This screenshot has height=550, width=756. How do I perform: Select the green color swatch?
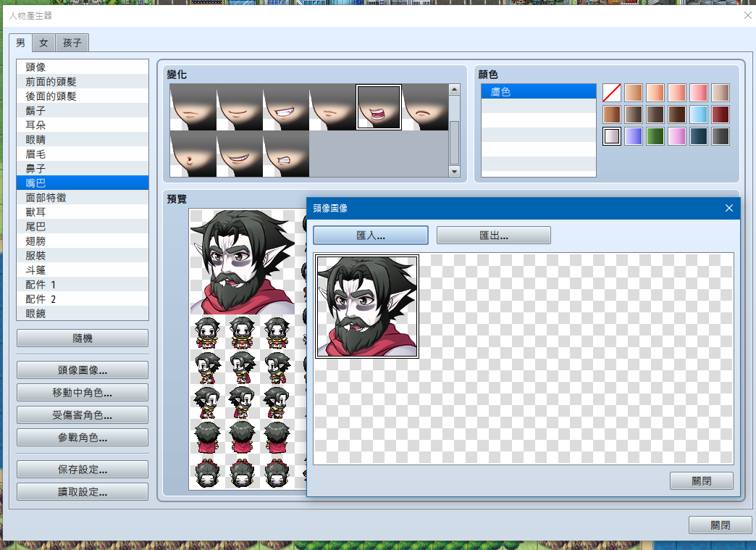coord(655,136)
